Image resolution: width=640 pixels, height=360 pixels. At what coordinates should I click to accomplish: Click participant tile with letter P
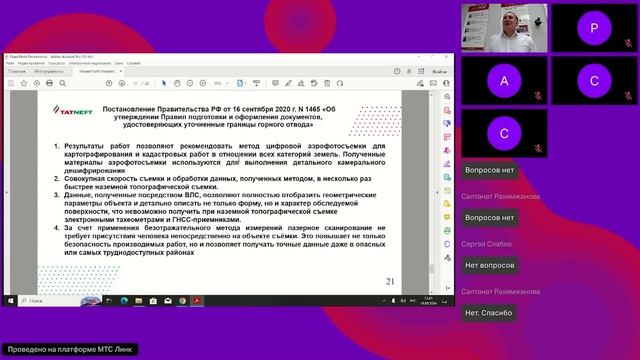(594, 28)
